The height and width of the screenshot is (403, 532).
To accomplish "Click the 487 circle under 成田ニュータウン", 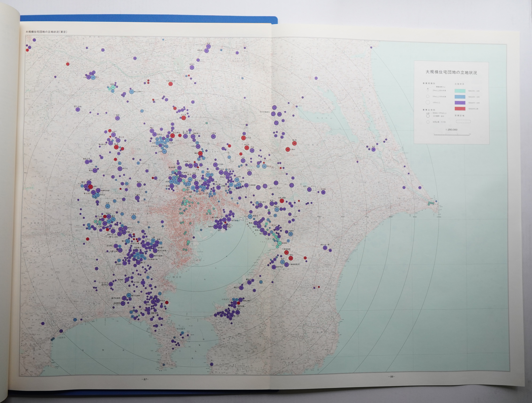I will 310,190.
